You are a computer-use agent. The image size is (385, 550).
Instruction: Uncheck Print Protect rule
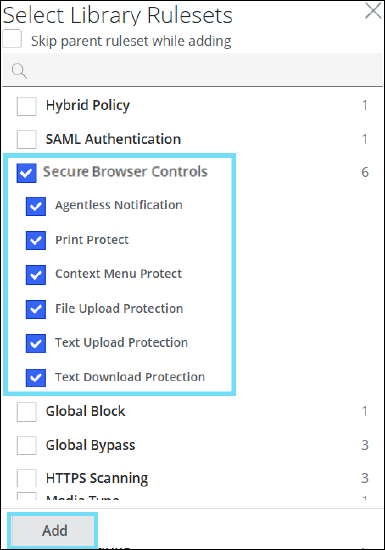(36, 240)
